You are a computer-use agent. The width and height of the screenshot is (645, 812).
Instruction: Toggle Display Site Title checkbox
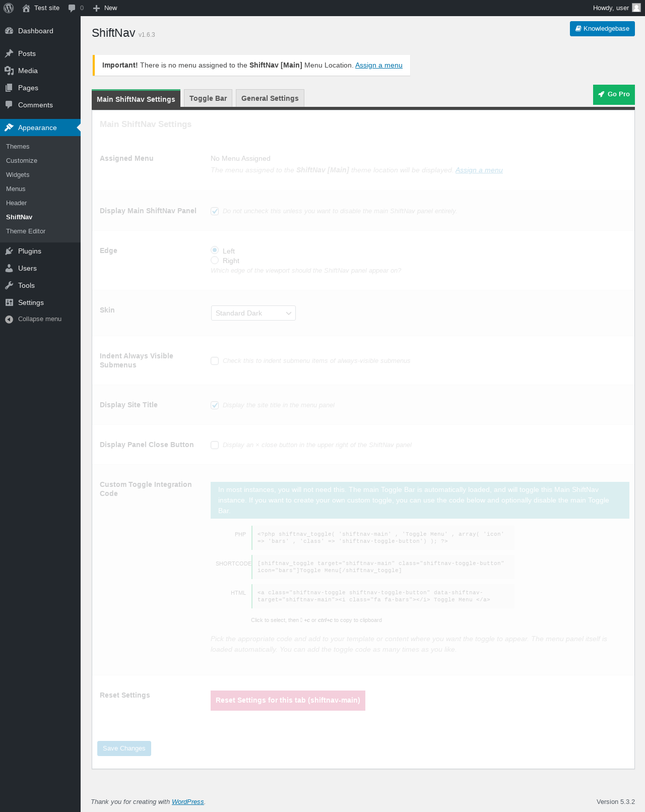pos(215,405)
